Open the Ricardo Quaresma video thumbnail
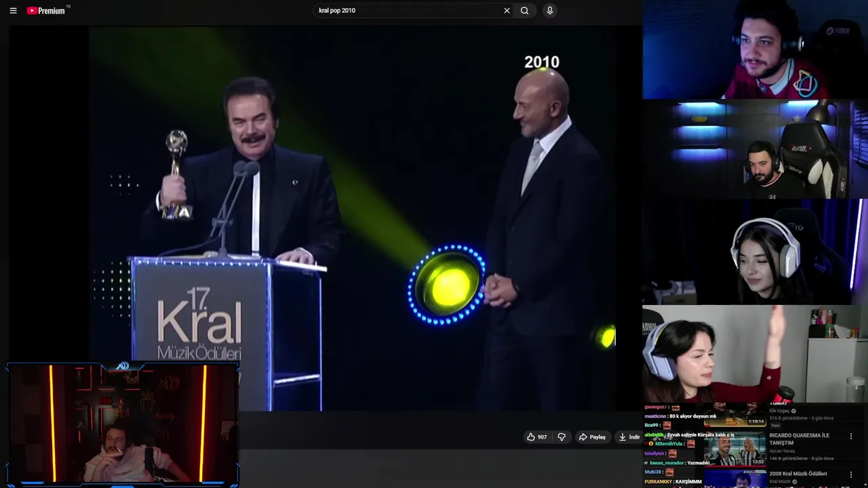 (735, 449)
